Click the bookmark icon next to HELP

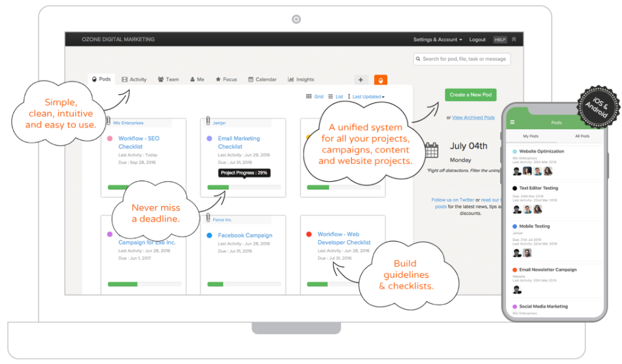click(x=514, y=39)
